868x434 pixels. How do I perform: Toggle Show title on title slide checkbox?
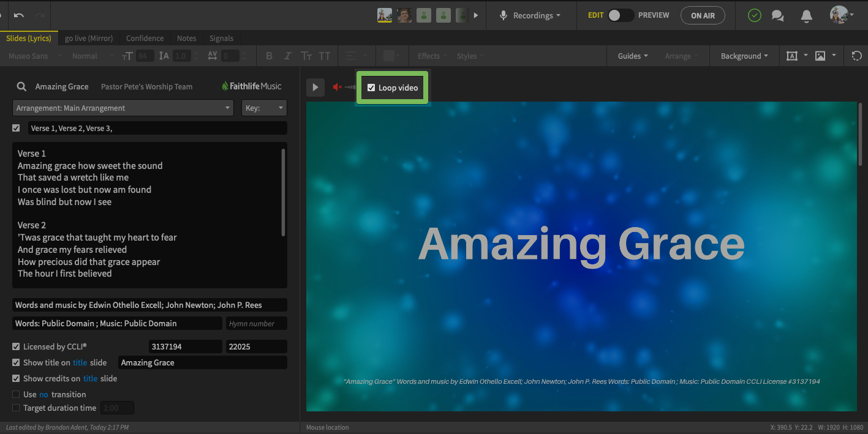(16, 362)
